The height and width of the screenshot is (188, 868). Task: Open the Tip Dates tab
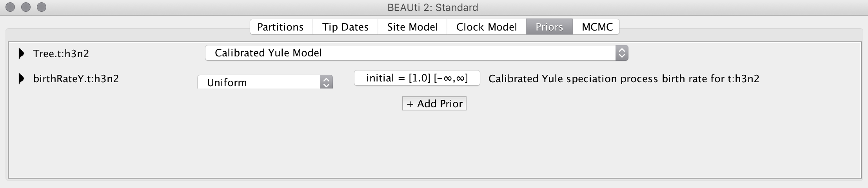[345, 27]
